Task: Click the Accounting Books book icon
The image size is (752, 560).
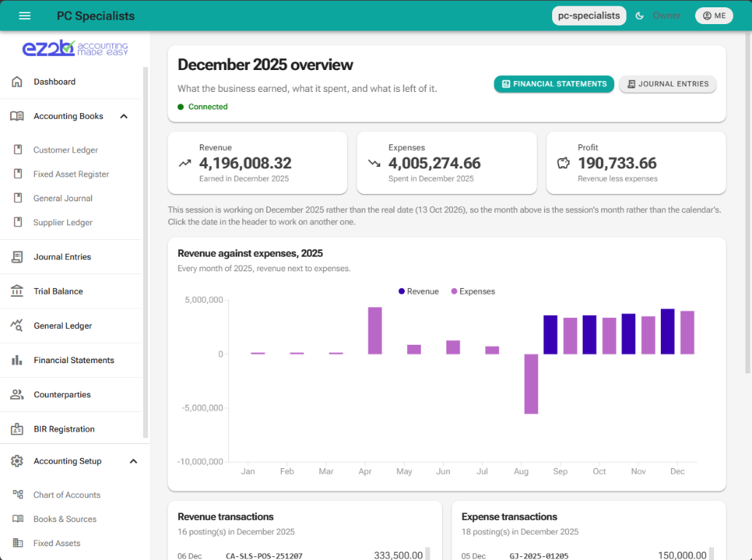Action: pyautogui.click(x=17, y=116)
